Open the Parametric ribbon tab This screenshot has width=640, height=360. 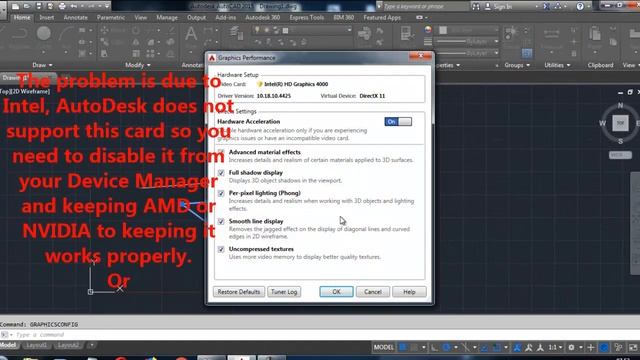click(111, 18)
